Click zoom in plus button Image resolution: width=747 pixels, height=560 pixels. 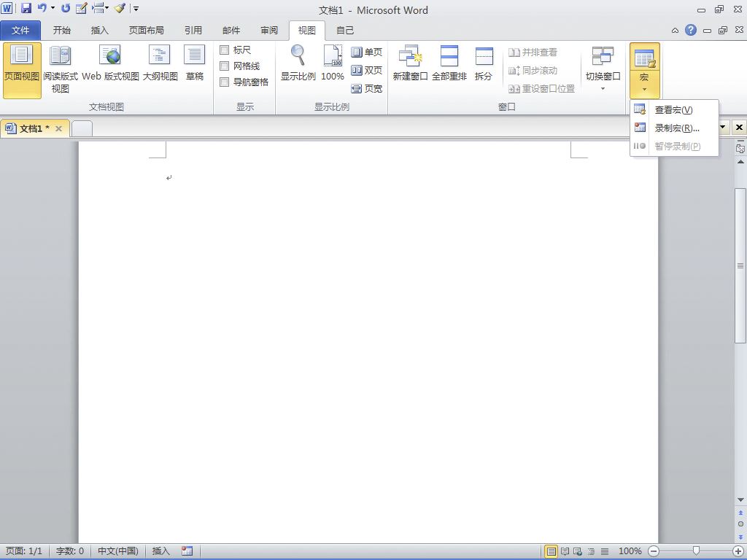click(x=738, y=551)
